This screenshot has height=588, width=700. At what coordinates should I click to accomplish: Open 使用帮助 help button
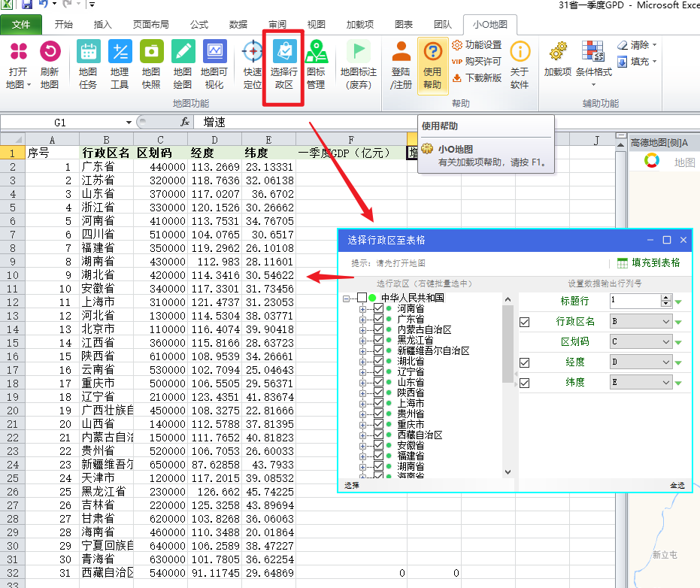[432, 65]
